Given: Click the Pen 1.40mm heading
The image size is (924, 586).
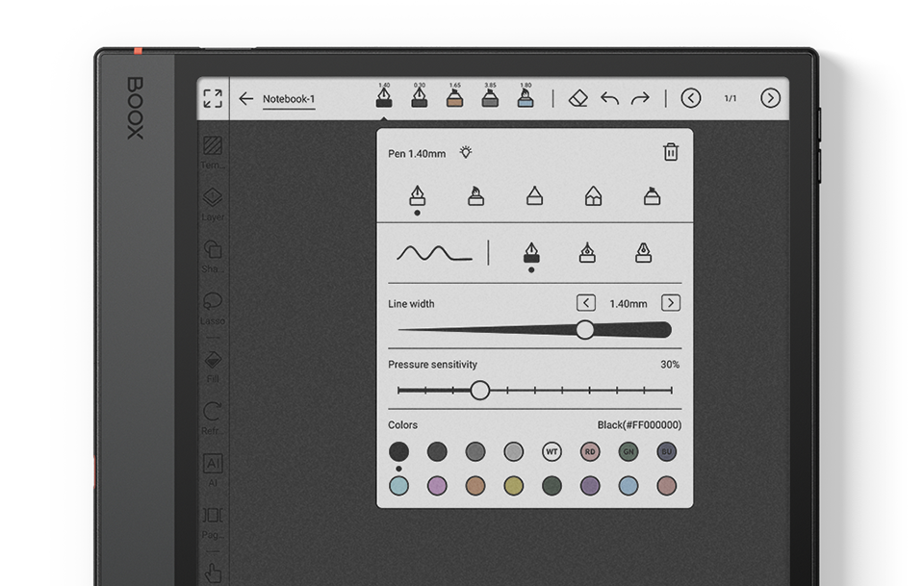Looking at the screenshot, I should point(417,154).
